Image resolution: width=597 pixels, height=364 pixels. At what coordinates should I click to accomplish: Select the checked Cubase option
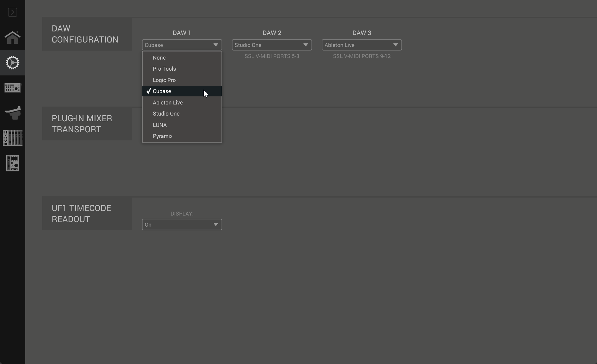(182, 91)
